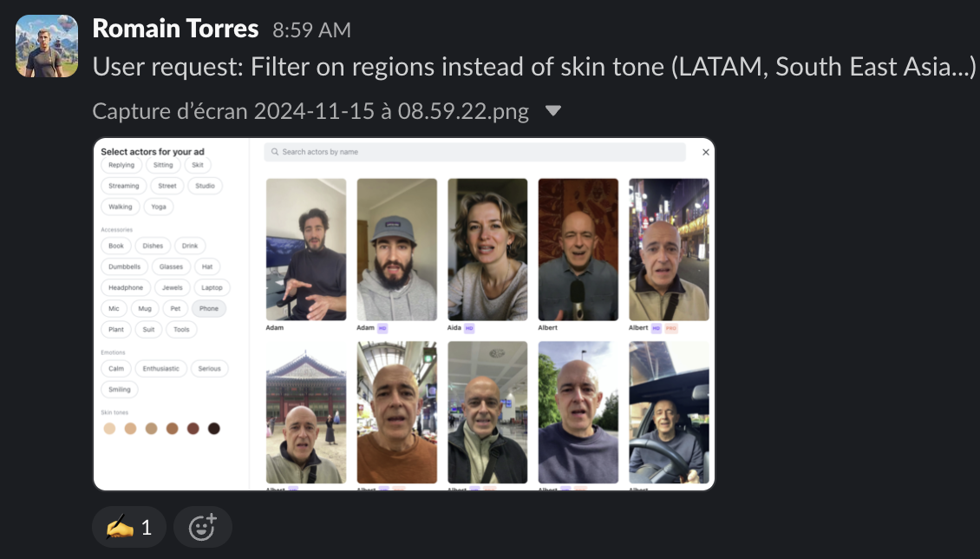The width and height of the screenshot is (980, 559).
Task: Add a new emoji reaction
Action: 202,527
